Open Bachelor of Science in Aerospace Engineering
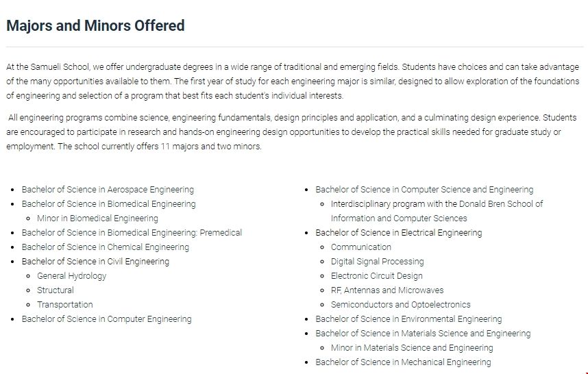This screenshot has width=588, height=374. (x=108, y=190)
